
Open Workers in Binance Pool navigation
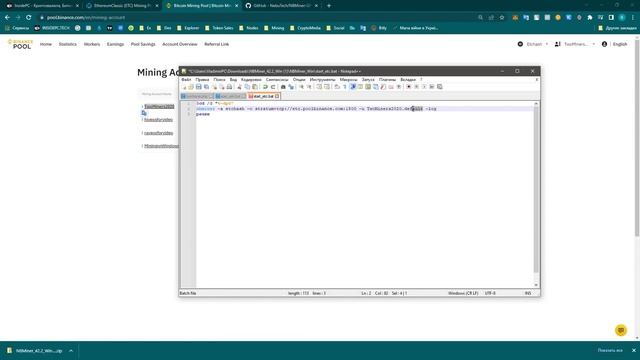92,44
